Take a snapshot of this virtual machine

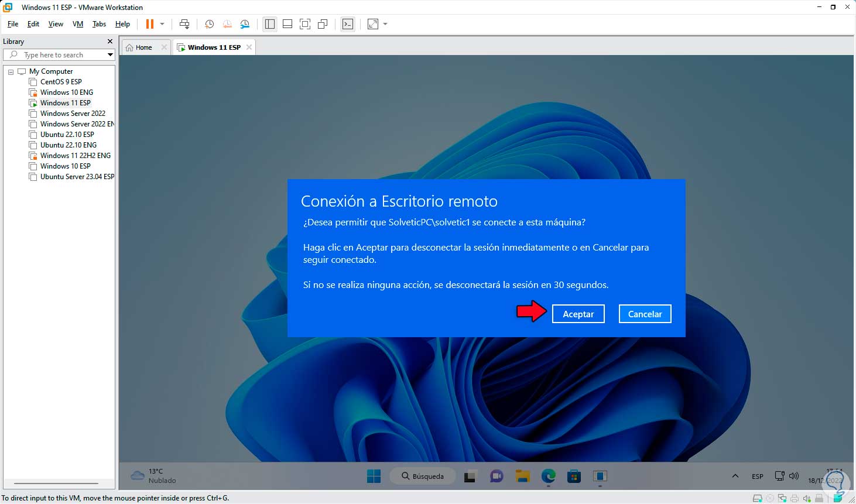point(209,24)
